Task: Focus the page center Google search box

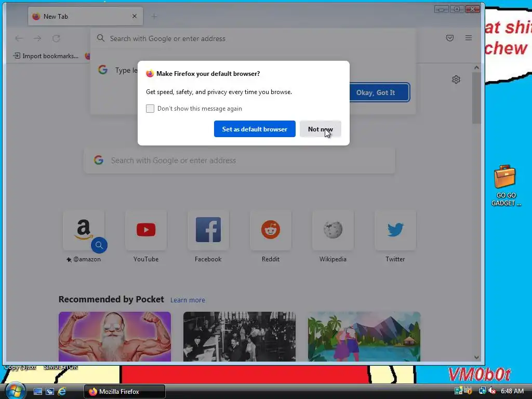Action: (240, 161)
